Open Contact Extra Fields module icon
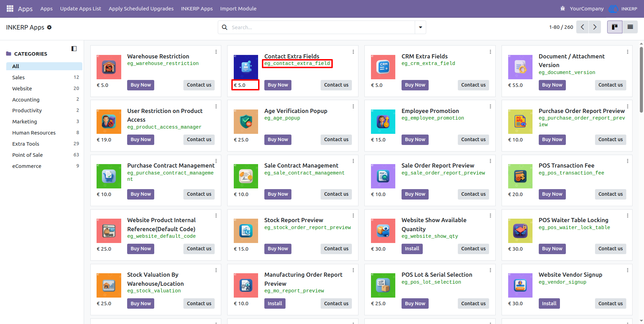This screenshot has width=644, height=324. click(246, 67)
